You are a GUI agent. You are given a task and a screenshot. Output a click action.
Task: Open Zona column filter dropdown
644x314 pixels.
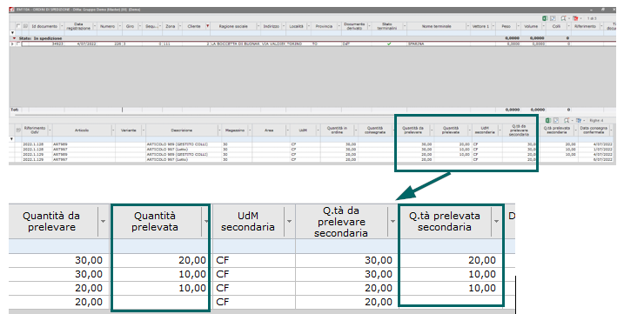[x=179, y=26]
